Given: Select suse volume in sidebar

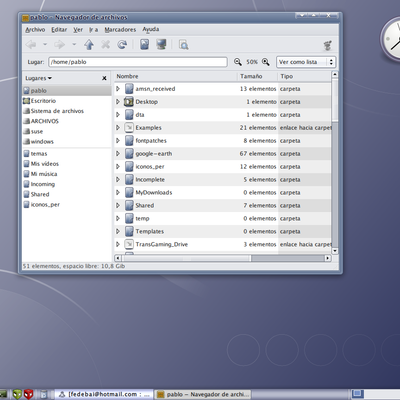Looking at the screenshot, I should tap(67, 131).
